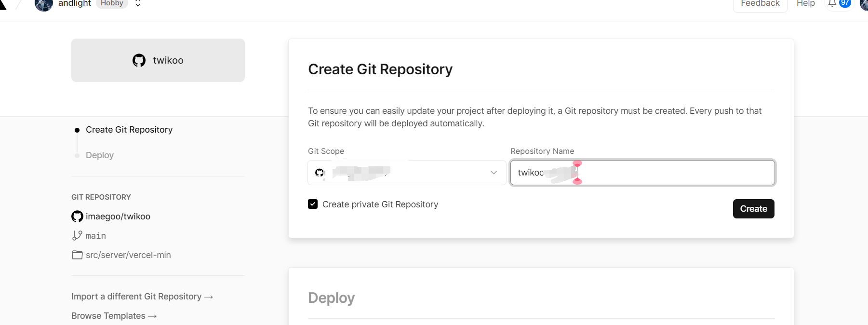The image size is (868, 325).
Task: Click the main branch icon
Action: 77,235
